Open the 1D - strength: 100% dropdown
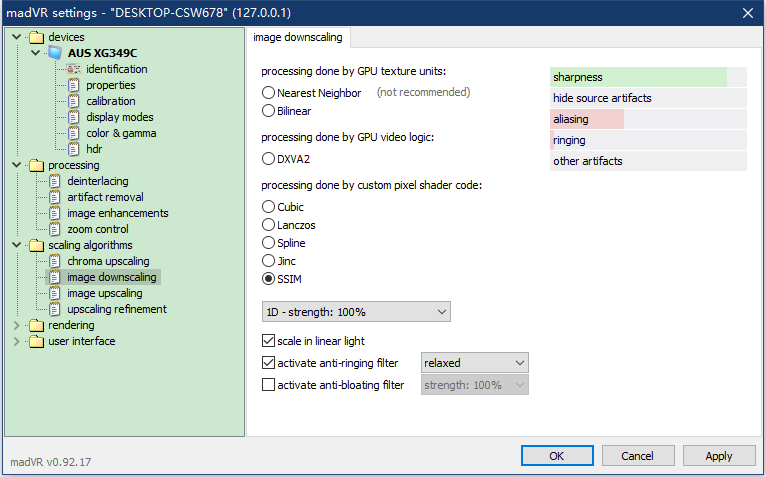Screen dimensions: 766x477 [x=356, y=312]
